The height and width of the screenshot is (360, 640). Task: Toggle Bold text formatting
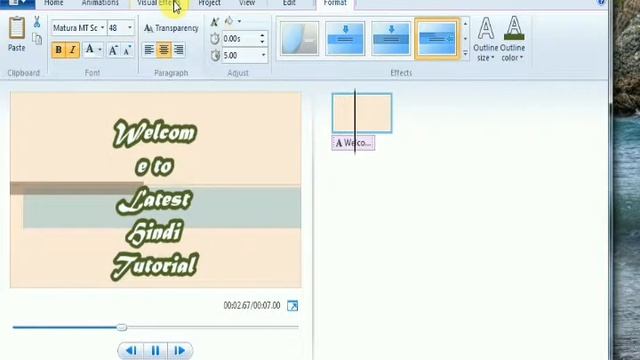tap(58, 50)
